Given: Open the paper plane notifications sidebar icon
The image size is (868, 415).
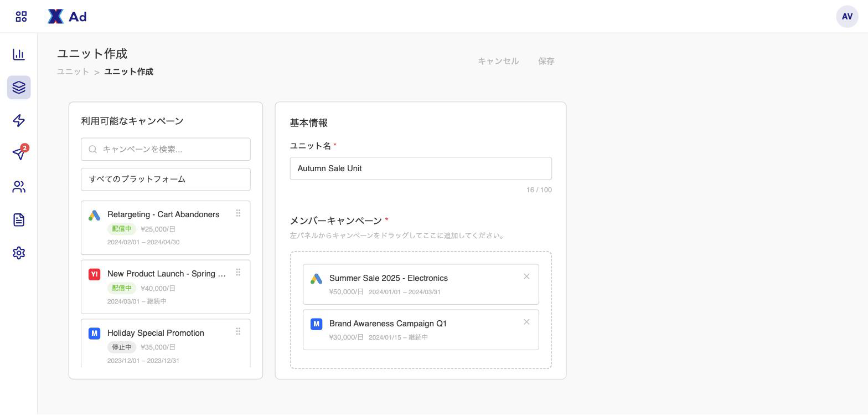Looking at the screenshot, I should 19,153.
